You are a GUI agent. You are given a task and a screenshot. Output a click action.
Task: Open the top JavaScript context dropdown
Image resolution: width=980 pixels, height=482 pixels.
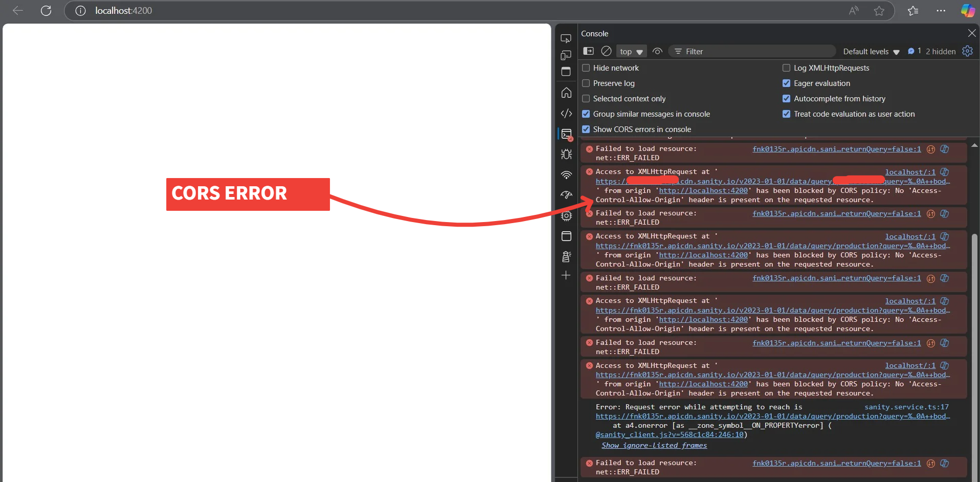pyautogui.click(x=631, y=51)
